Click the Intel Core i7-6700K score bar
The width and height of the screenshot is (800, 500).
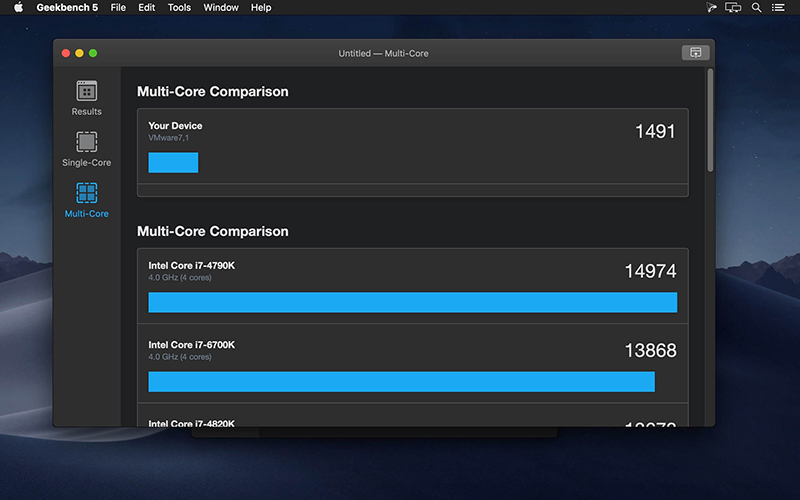tap(402, 382)
